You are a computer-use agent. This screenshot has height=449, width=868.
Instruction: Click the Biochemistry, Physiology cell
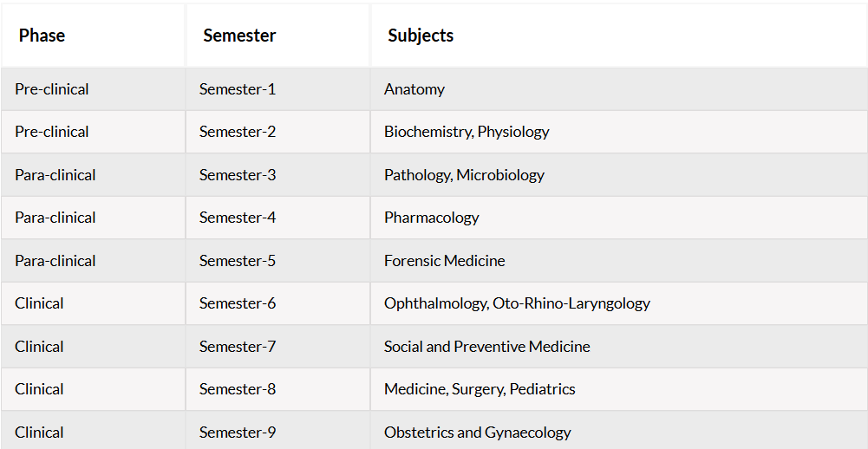[x=619, y=132]
